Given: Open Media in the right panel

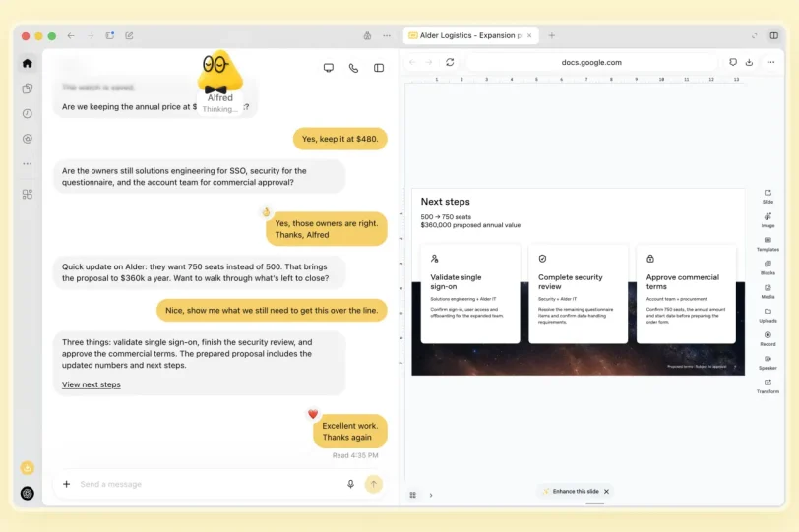Looking at the screenshot, I should (768, 291).
